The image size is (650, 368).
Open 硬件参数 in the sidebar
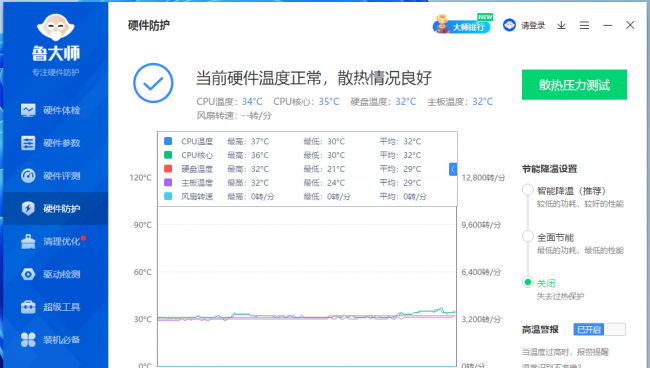pyautogui.click(x=56, y=143)
